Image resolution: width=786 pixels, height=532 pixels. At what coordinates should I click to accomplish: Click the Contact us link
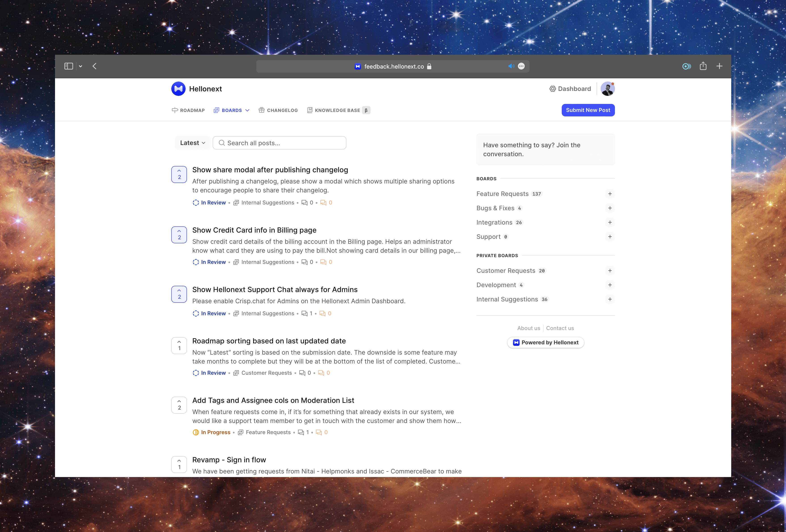coord(560,328)
